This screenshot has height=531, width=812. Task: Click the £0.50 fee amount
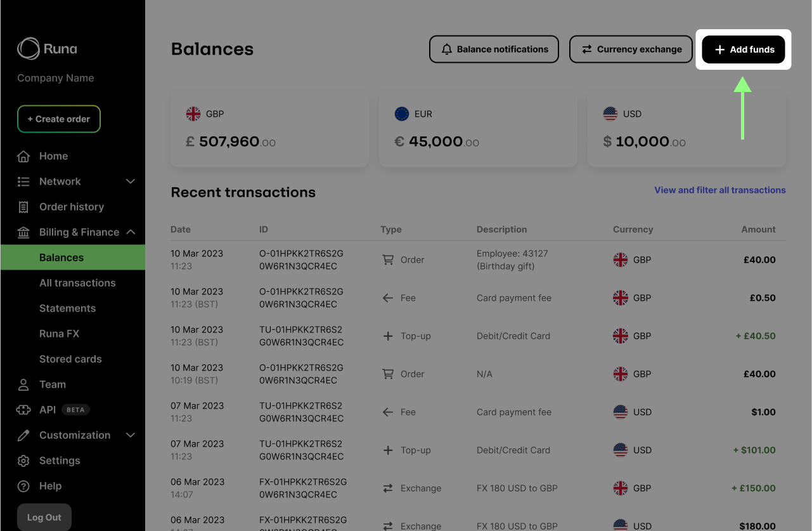[763, 298]
